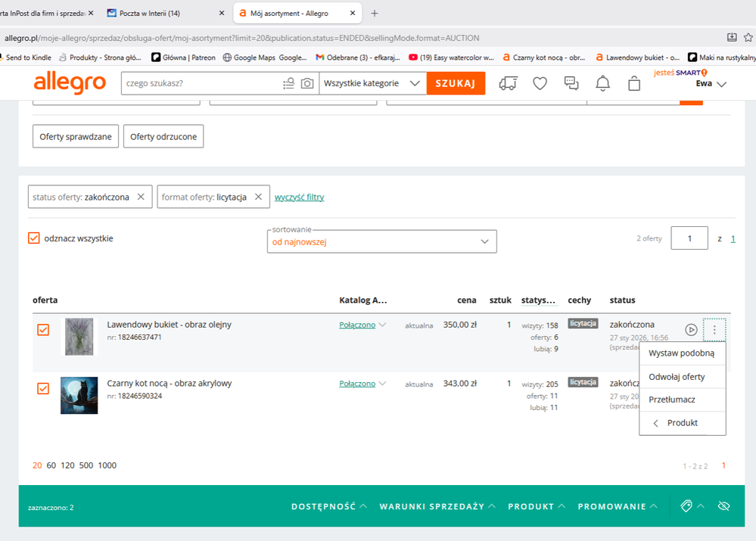756x541 pixels.
Task: Uncheck the Lawendowy bukiet offer checkbox
Action: click(x=43, y=330)
